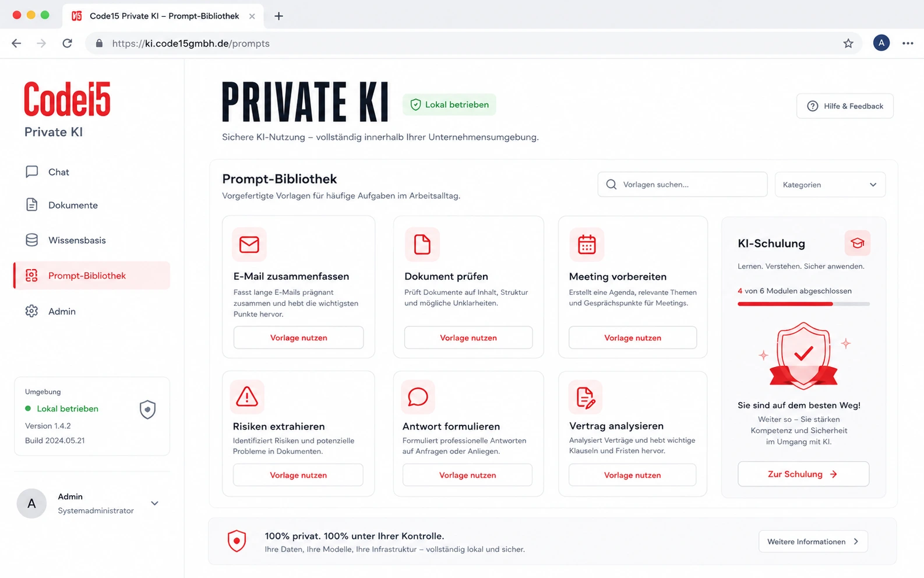Image resolution: width=924 pixels, height=578 pixels.
Task: Click the browser address bar URL
Action: point(191,43)
